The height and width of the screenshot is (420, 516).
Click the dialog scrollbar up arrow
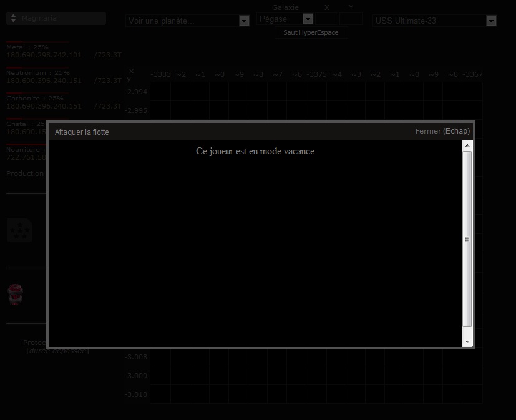coord(467,145)
